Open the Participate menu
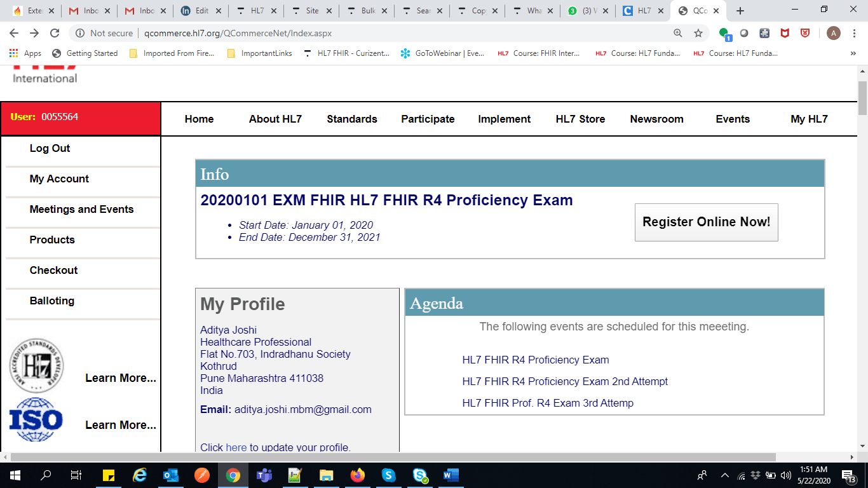 428,119
